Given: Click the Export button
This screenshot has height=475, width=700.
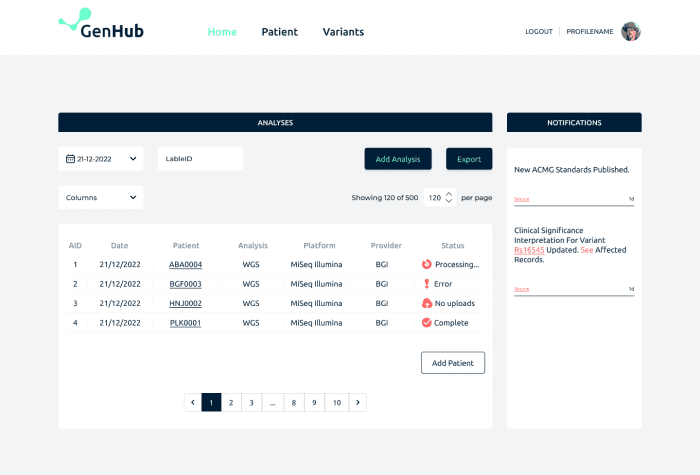Looking at the screenshot, I should (469, 159).
